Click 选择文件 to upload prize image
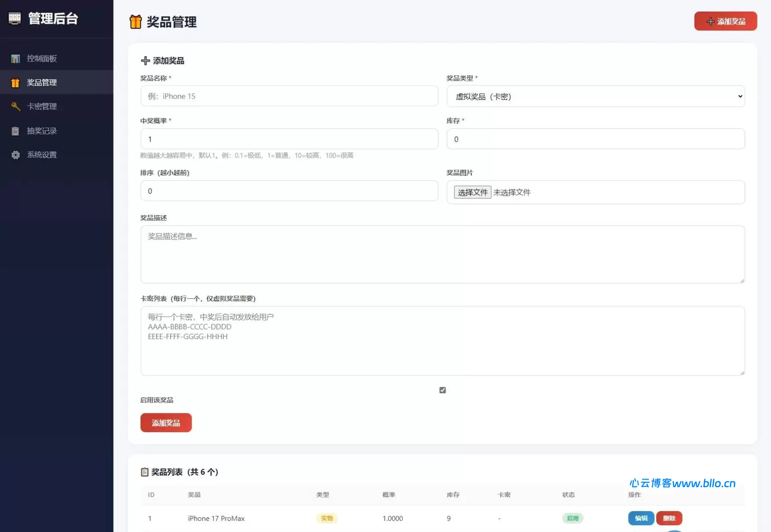The height and width of the screenshot is (532, 771). point(472,193)
